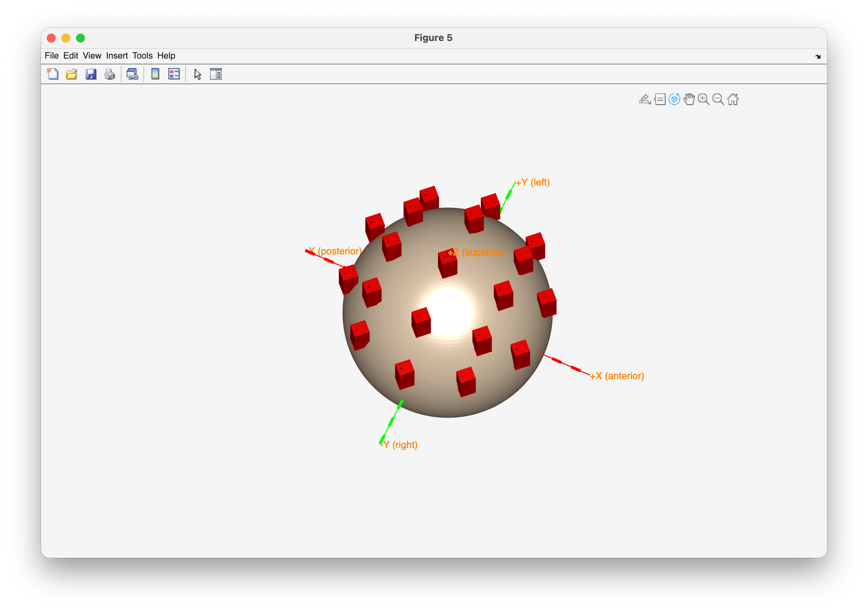Image resolution: width=868 pixels, height=612 pixels.
Task: Click the Data Tips icon on the axes toolbar
Action: [x=660, y=100]
